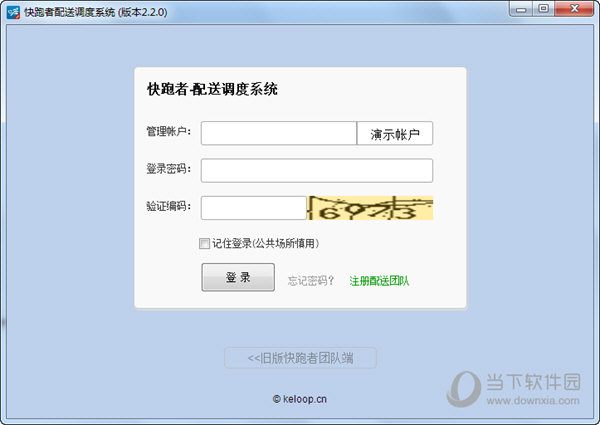
Task: Toggle the 记住登录 remember-login checkbox
Action: point(204,243)
